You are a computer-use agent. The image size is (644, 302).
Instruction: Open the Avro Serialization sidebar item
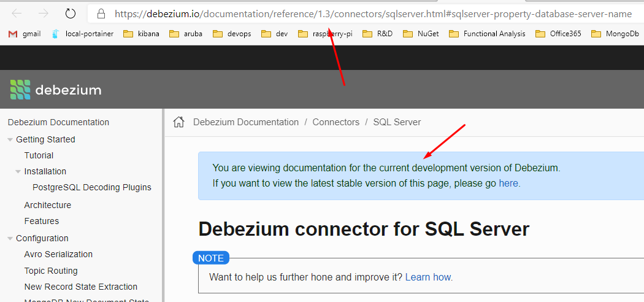58,254
